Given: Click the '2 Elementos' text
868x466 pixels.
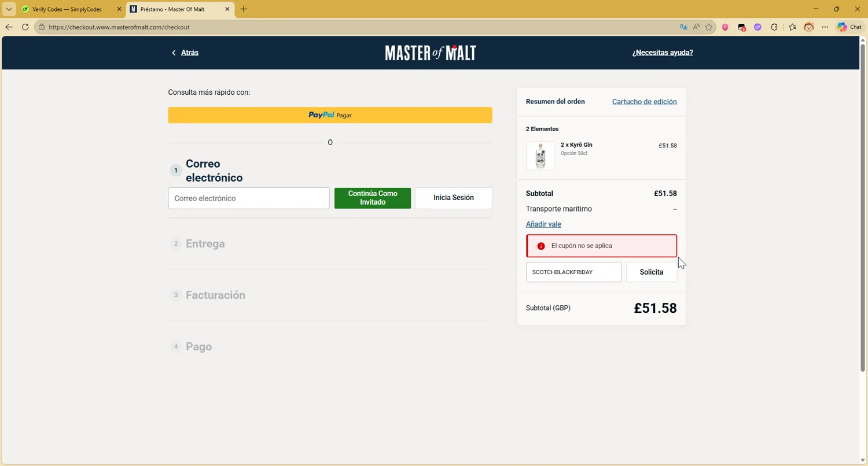Looking at the screenshot, I should (542, 129).
